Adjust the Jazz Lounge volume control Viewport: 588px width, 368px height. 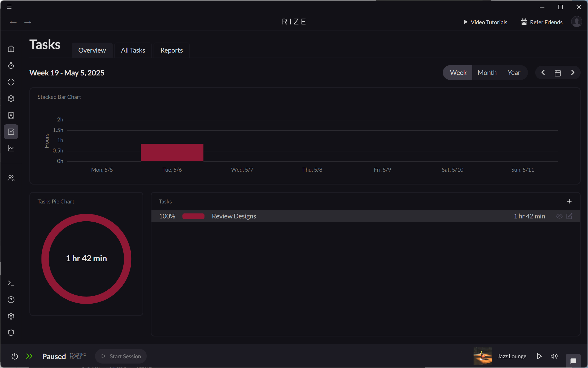[x=554, y=356]
